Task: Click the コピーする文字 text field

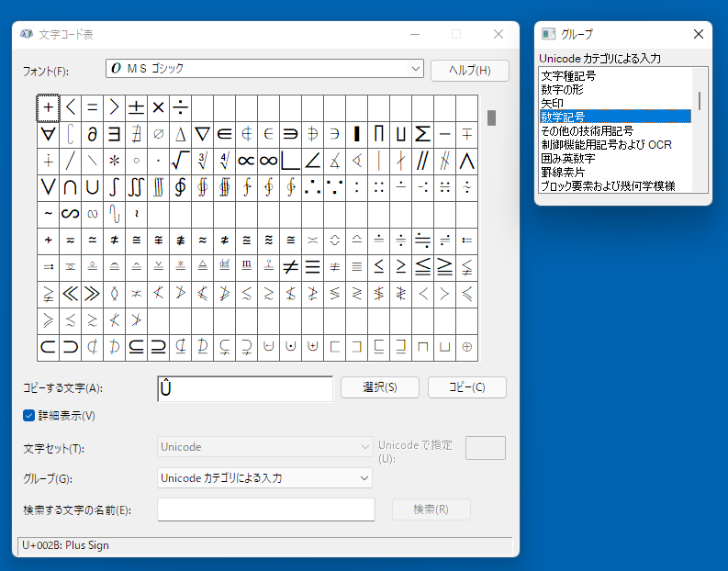Action: click(245, 388)
